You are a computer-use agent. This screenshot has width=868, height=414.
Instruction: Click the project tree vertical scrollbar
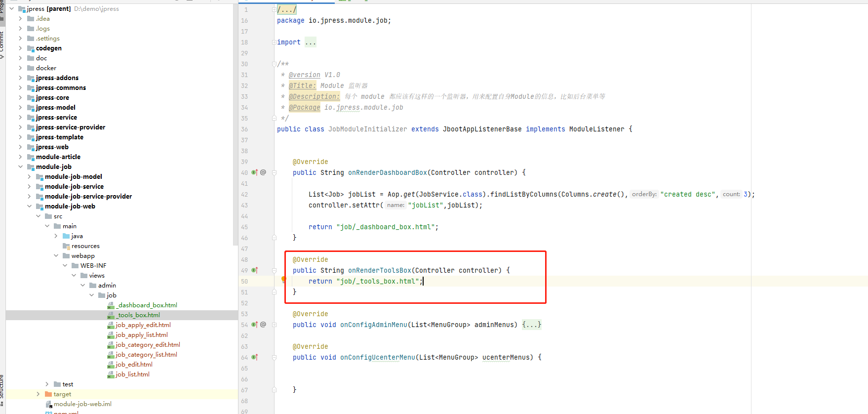(235, 124)
